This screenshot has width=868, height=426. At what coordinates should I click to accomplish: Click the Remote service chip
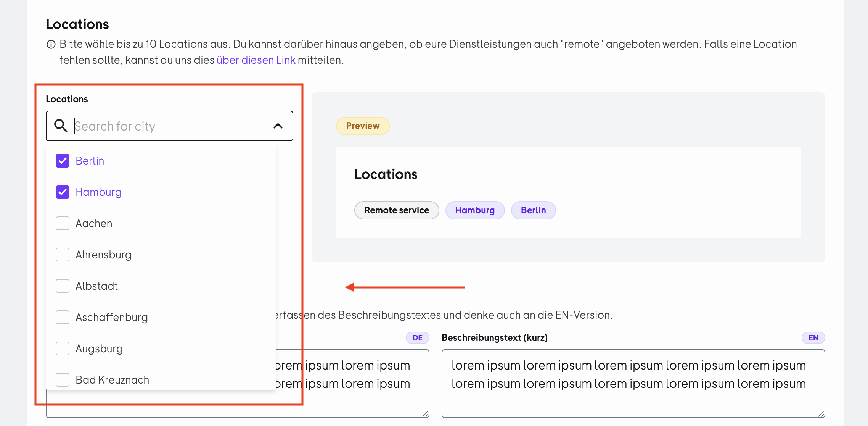pyautogui.click(x=397, y=210)
